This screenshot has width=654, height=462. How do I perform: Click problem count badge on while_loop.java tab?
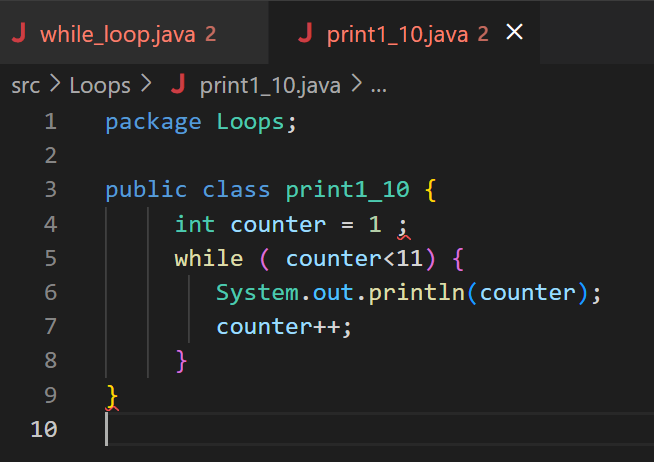pos(211,34)
